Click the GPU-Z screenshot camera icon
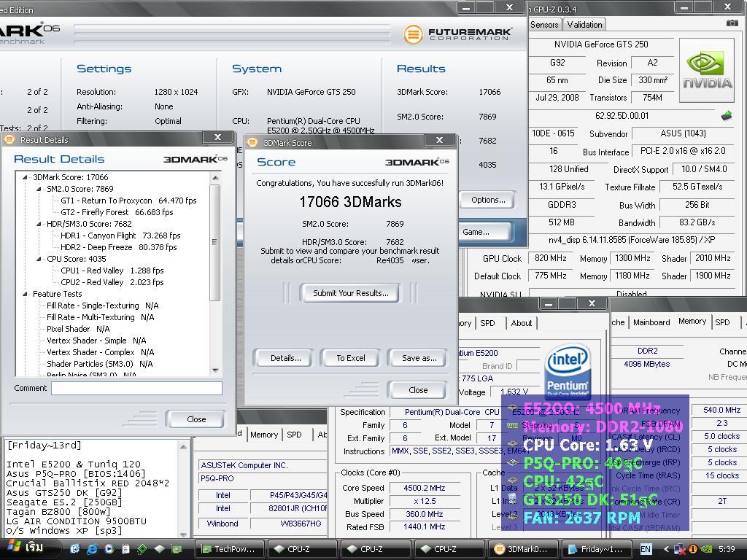This screenshot has width=747, height=560. (x=732, y=23)
